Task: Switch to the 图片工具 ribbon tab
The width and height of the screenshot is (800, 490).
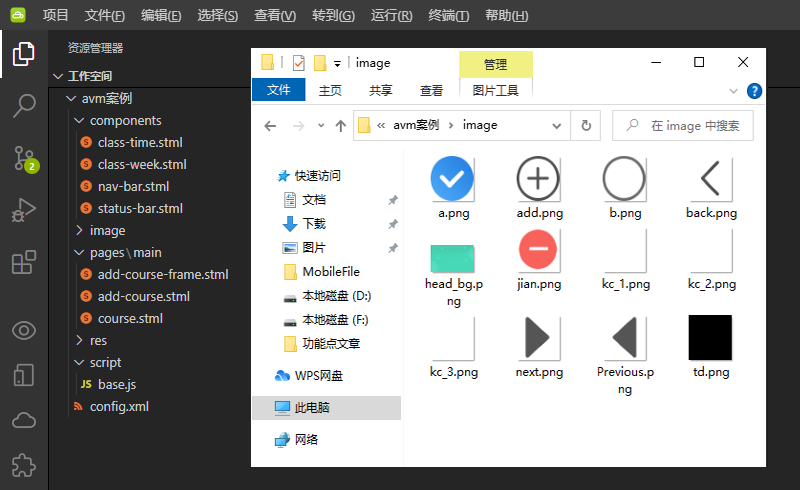Action: [x=495, y=90]
